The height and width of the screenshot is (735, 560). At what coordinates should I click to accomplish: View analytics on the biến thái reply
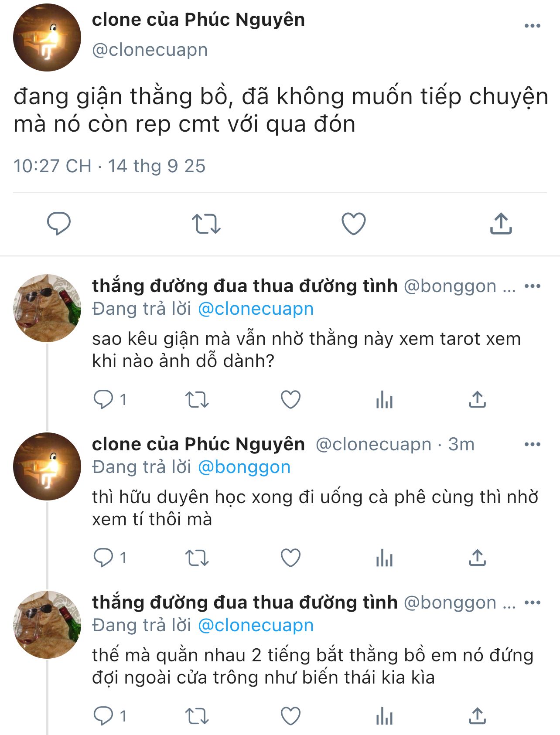384,716
